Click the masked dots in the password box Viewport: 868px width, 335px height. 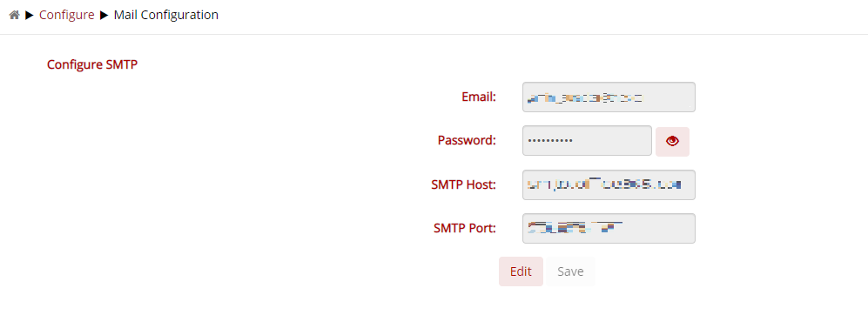coord(550,141)
